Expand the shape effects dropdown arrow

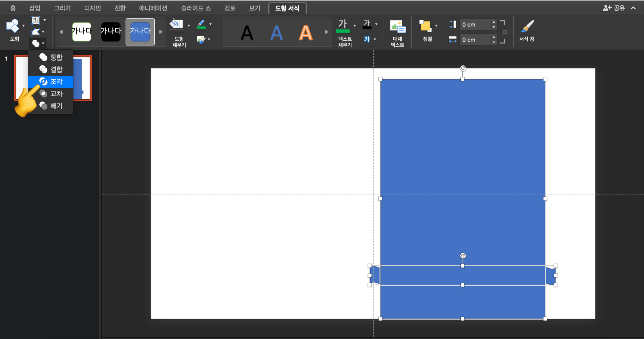(209, 39)
